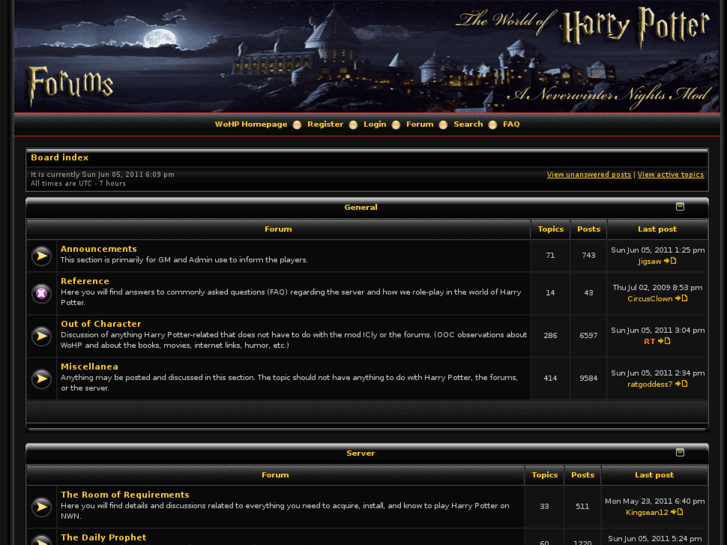
Task: Open WoHP Homepage in navigation
Action: tap(251, 124)
